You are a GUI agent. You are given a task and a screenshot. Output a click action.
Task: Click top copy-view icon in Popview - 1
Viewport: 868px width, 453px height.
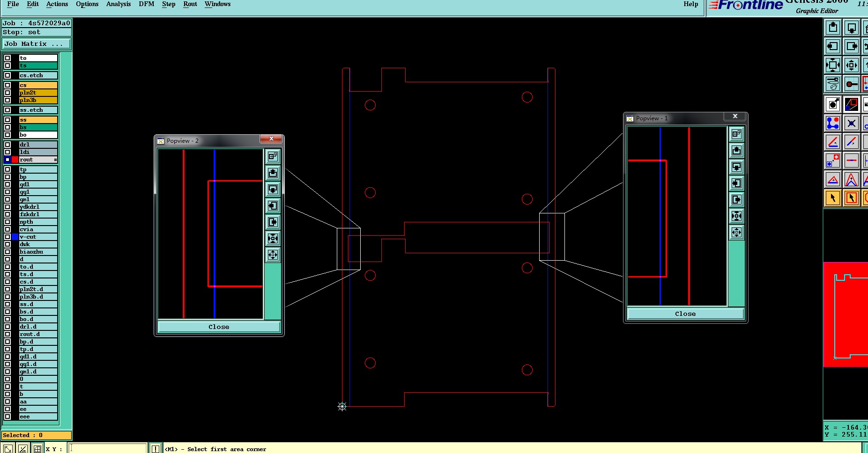[x=736, y=134]
